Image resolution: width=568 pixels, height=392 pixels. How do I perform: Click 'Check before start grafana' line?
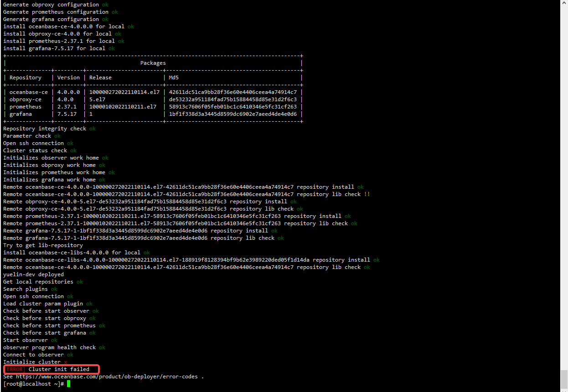click(49, 333)
